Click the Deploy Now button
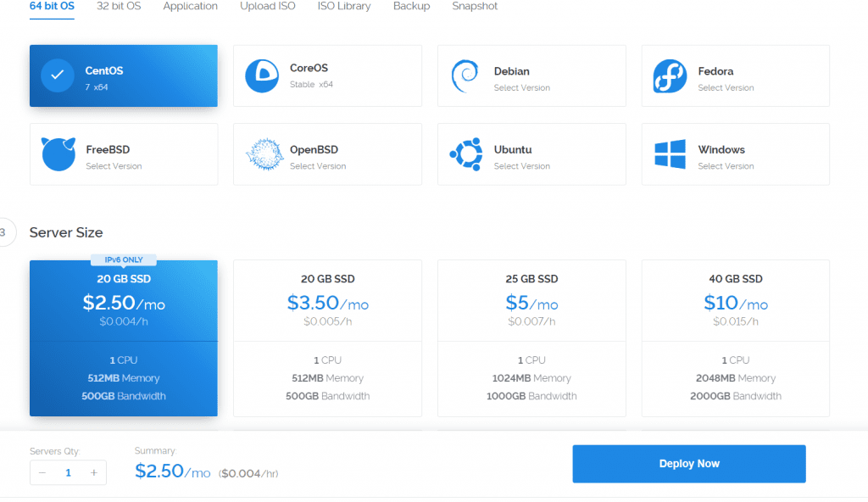This screenshot has height=502, width=868. pyautogui.click(x=688, y=464)
